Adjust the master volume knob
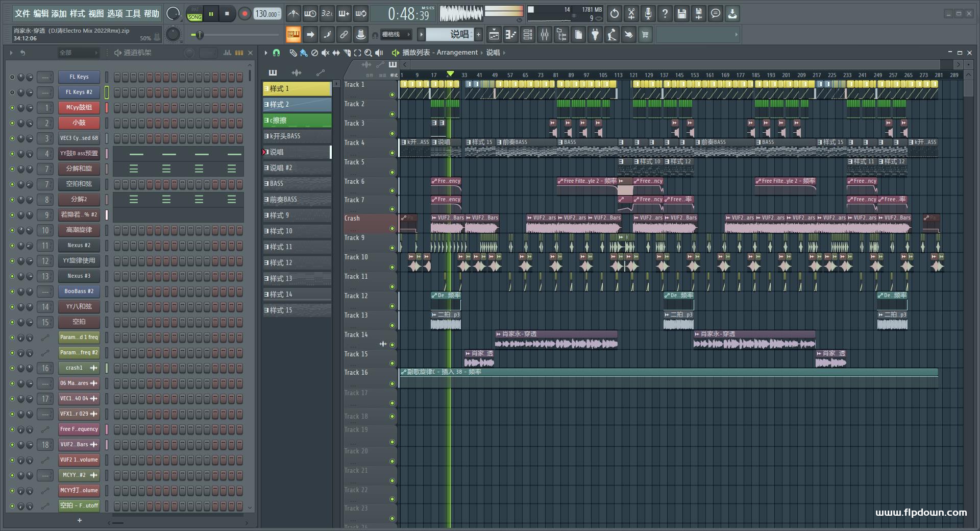 173,14
